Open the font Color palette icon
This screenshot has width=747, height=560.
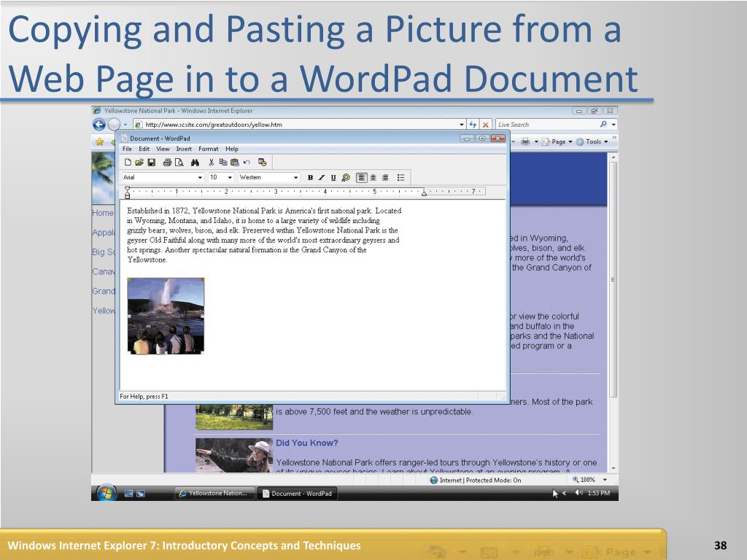coord(346,178)
